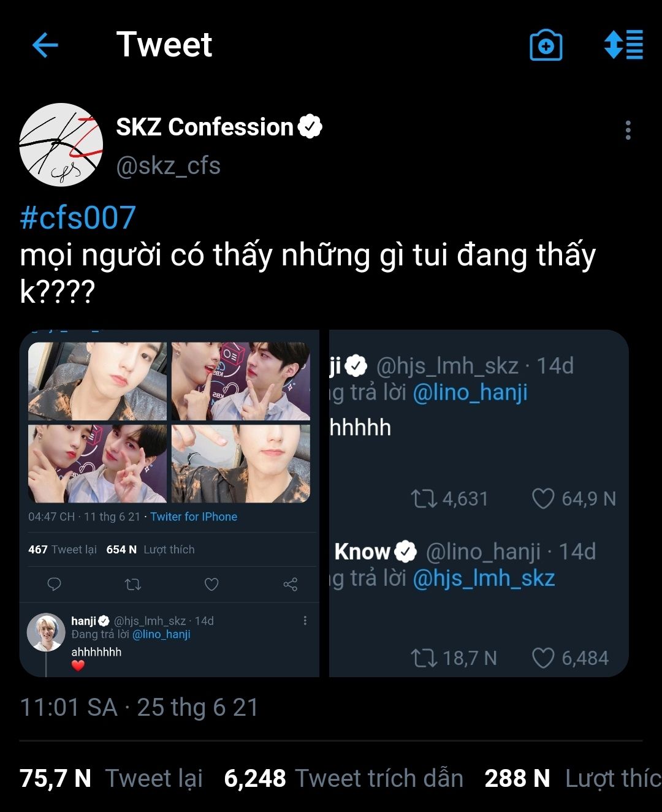
Task: Tap heart icon in left embedded tweet
Action: 211,584
